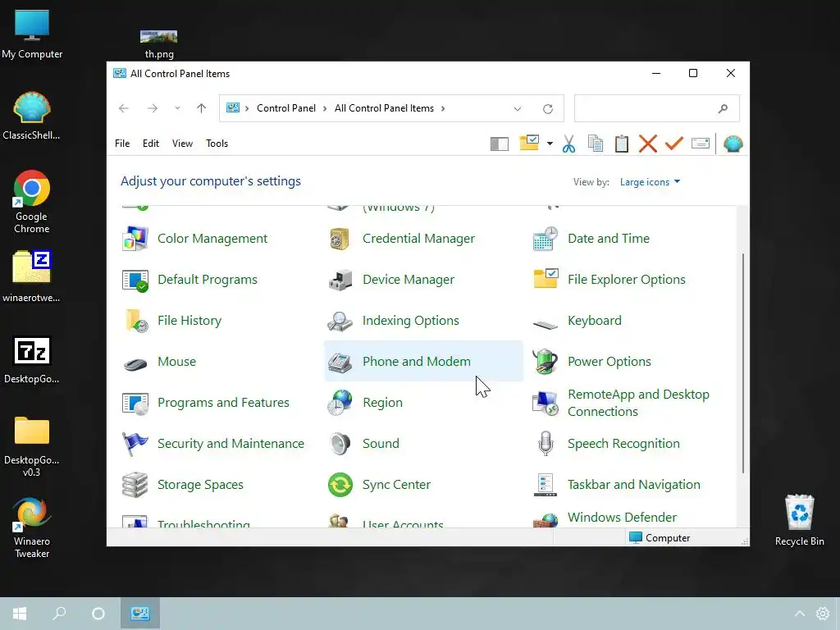Expand chevron after All Control Panel Items
840x630 pixels.
[x=443, y=108]
